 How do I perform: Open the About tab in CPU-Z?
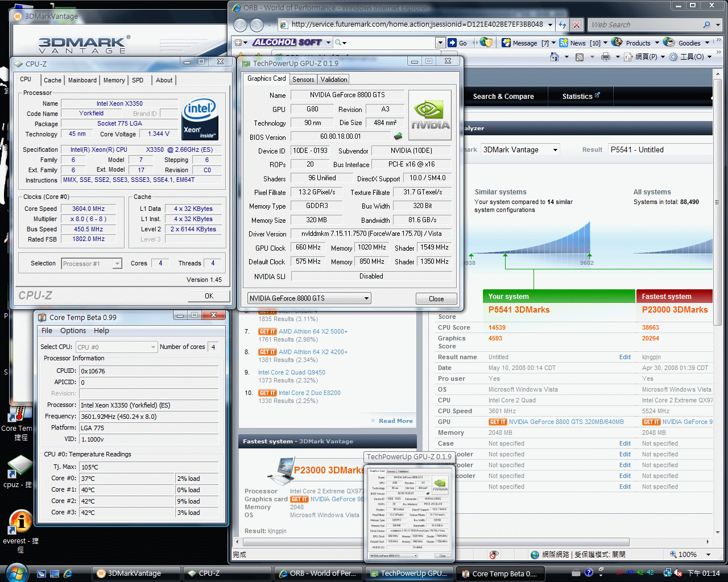[164, 80]
